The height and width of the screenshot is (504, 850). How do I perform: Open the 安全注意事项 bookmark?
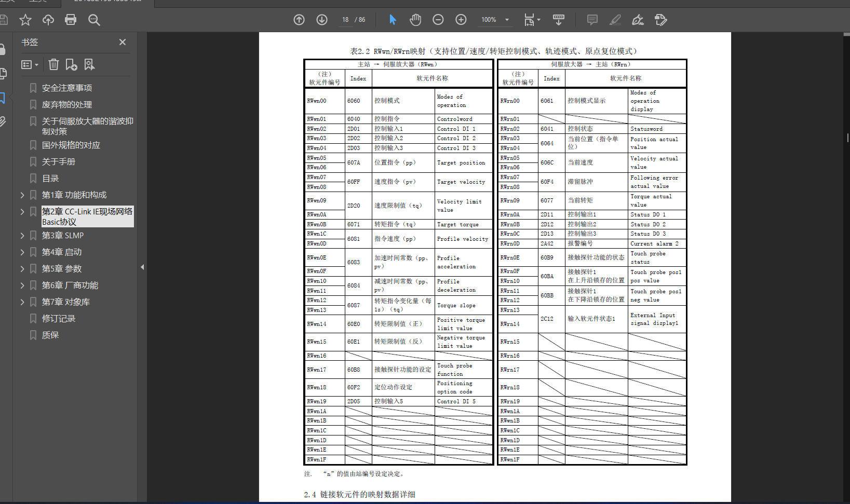coord(67,88)
